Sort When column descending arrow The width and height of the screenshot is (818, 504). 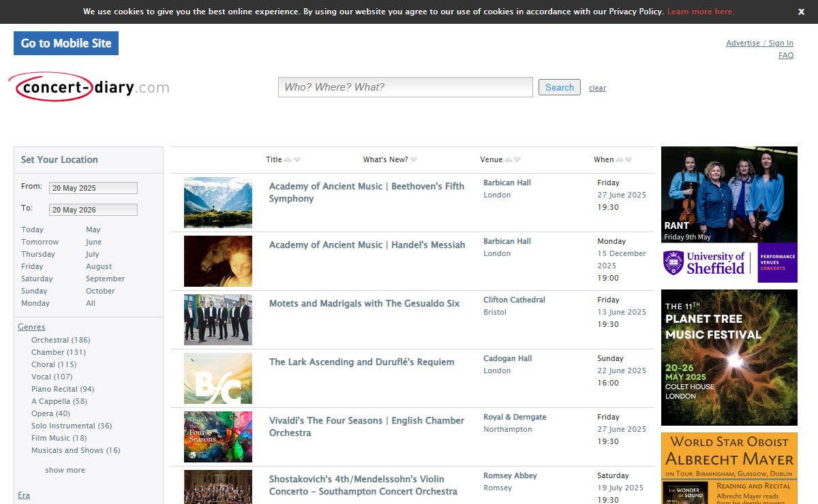pos(628,160)
